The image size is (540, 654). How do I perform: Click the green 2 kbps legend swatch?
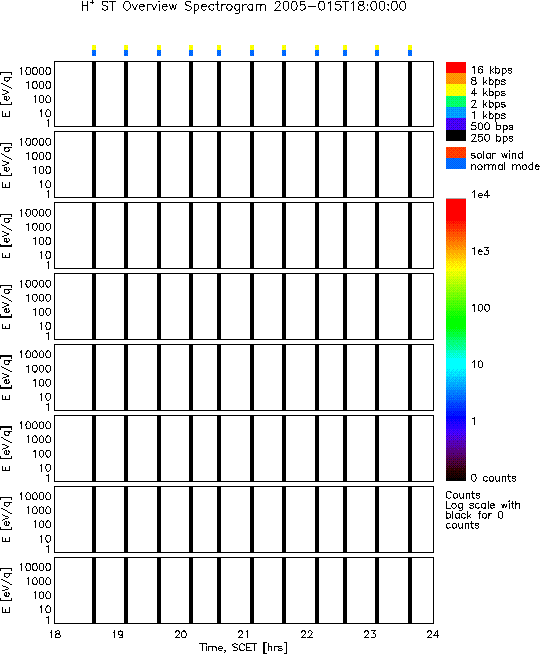pyautogui.click(x=456, y=101)
